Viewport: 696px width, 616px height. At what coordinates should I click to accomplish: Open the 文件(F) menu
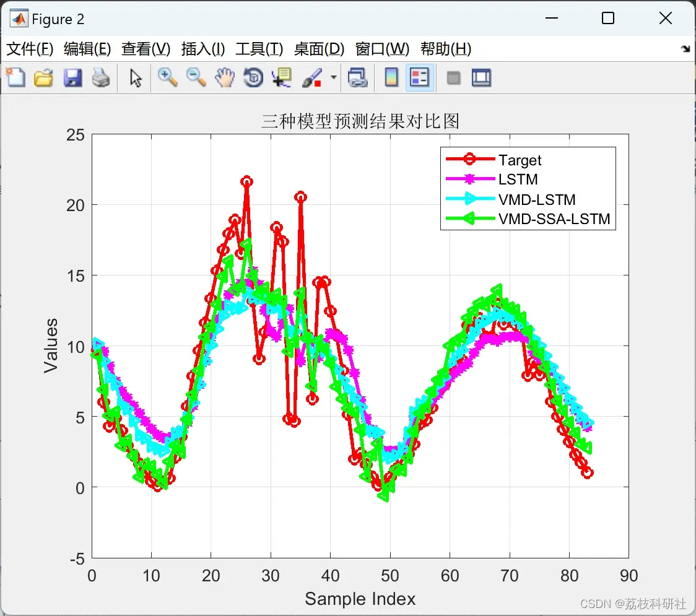pos(30,49)
